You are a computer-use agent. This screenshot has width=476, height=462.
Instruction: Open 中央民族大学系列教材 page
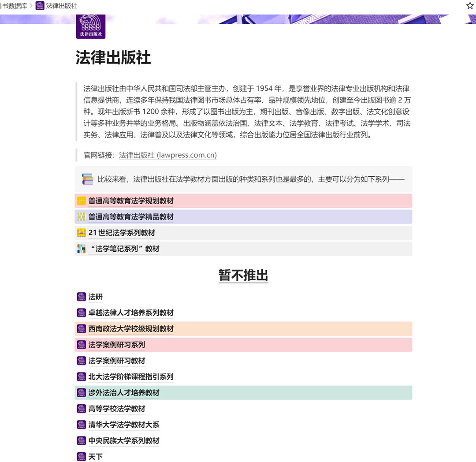click(124, 441)
